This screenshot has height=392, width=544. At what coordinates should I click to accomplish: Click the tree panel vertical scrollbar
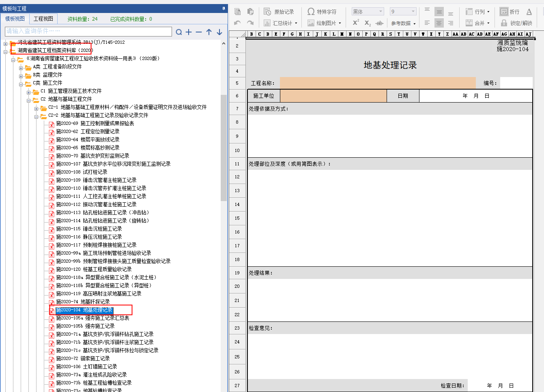click(224, 148)
